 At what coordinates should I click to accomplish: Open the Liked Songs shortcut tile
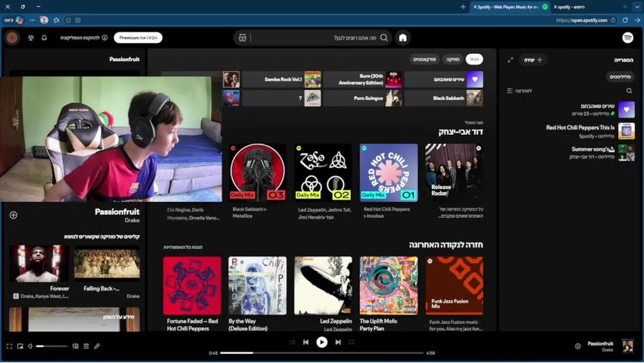click(444, 79)
